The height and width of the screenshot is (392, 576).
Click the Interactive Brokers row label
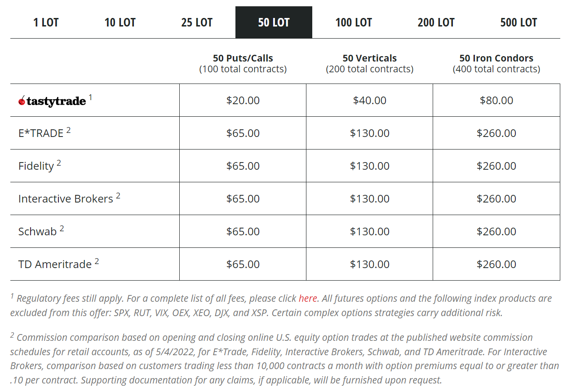(66, 199)
